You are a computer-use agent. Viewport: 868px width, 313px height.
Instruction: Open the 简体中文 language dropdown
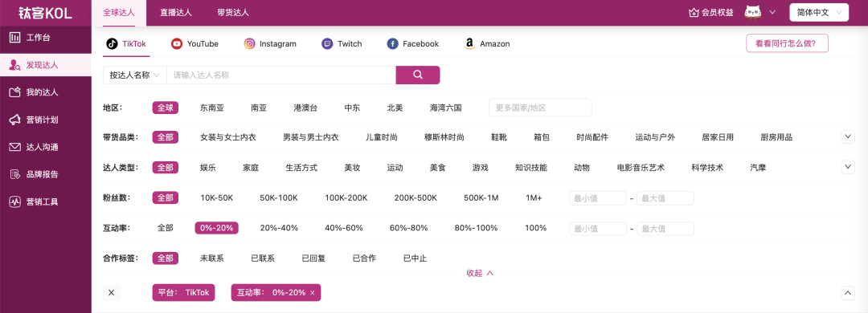pos(819,12)
